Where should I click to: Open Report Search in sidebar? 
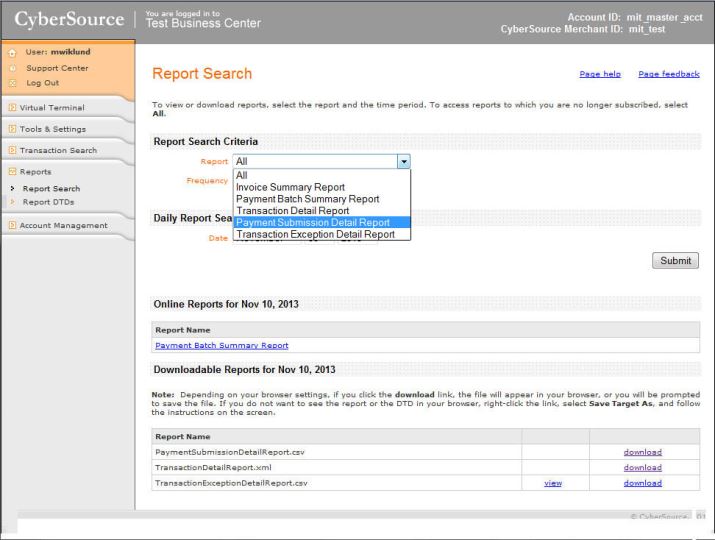[x=51, y=188]
